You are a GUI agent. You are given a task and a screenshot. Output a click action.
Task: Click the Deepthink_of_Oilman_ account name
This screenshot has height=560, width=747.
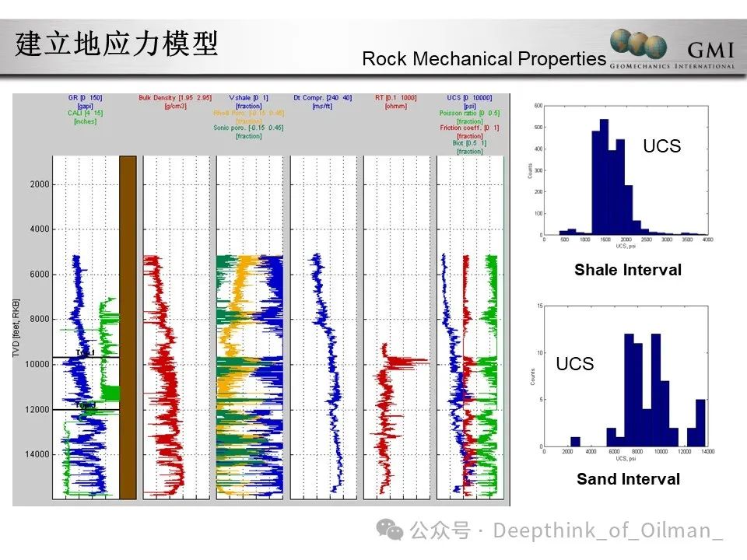(x=608, y=530)
